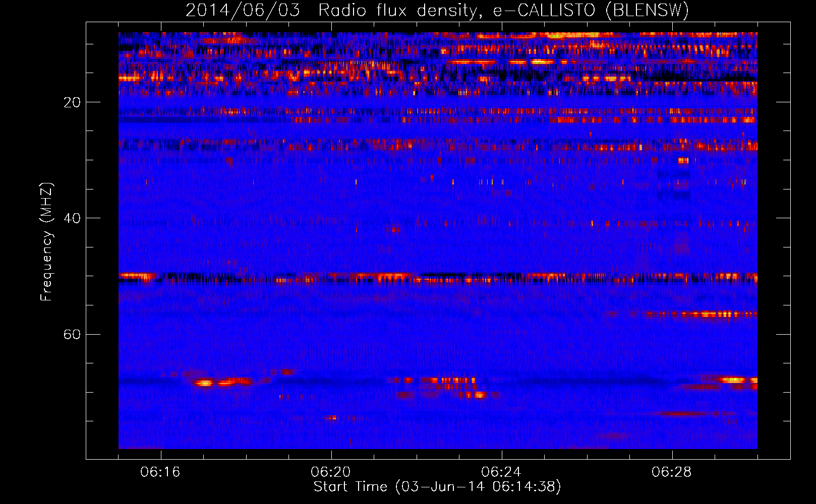Click the 40 MHz frequency tick label

point(72,219)
